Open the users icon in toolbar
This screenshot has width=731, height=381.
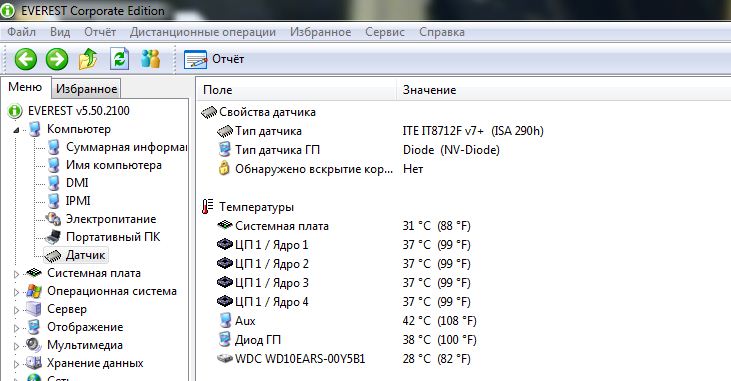click(151, 59)
